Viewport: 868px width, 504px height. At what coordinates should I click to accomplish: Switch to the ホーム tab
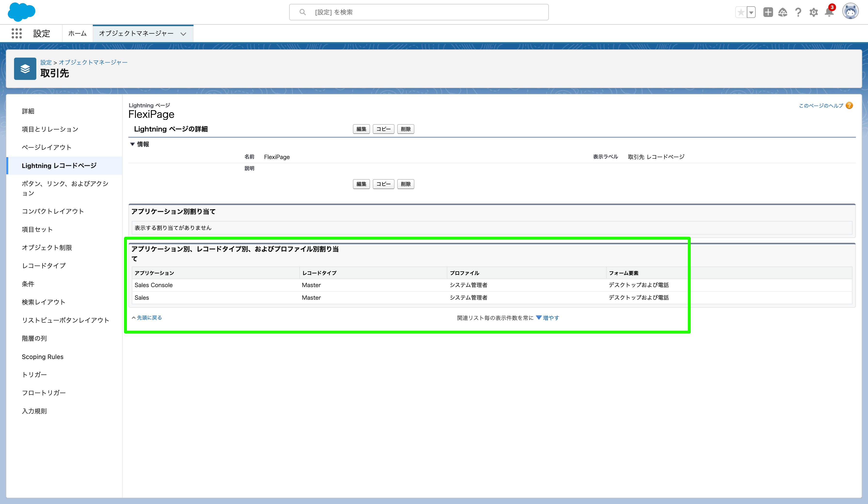(x=77, y=33)
